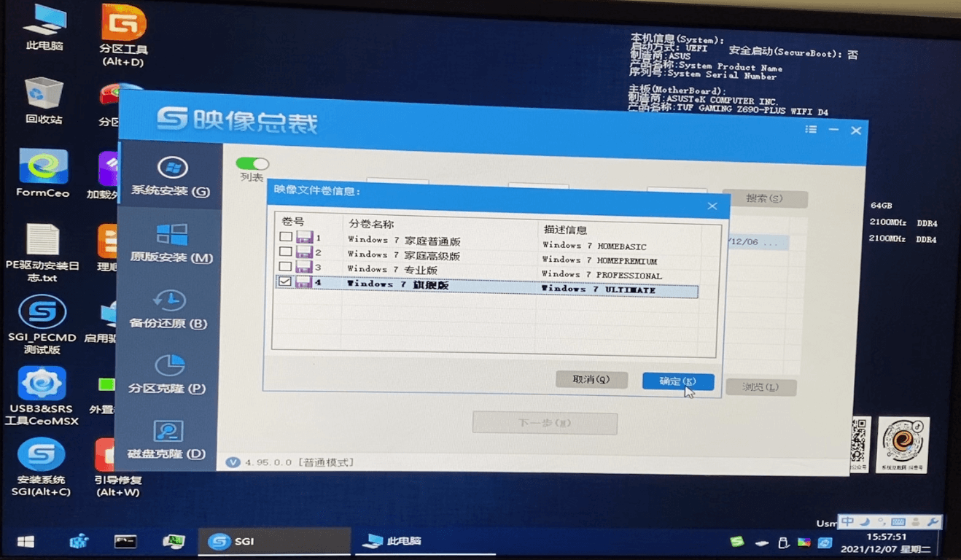Click the wrench icon in IME toolbar

[x=933, y=521]
